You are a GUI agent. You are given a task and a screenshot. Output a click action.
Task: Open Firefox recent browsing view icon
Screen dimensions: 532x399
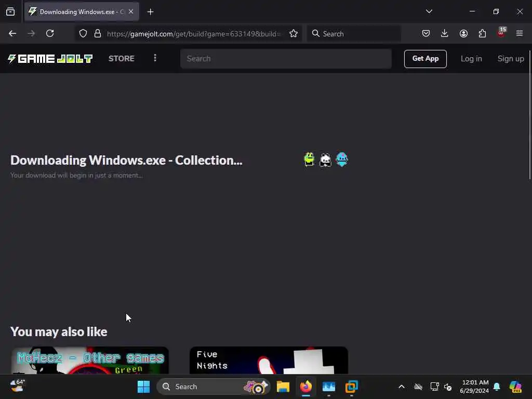pyautogui.click(x=10, y=12)
